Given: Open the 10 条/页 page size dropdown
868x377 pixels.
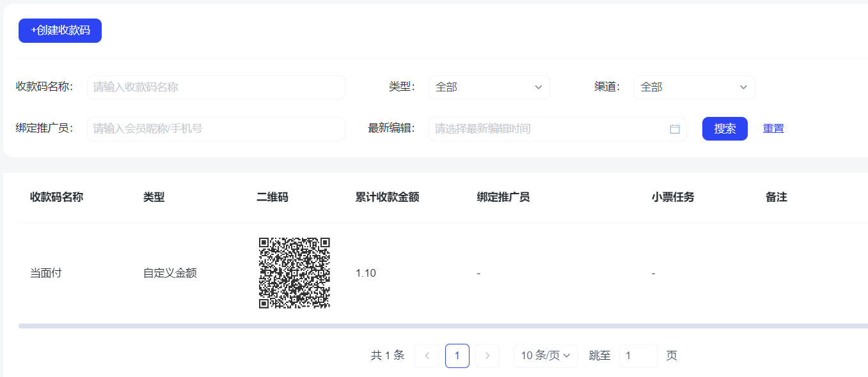Looking at the screenshot, I should [546, 356].
